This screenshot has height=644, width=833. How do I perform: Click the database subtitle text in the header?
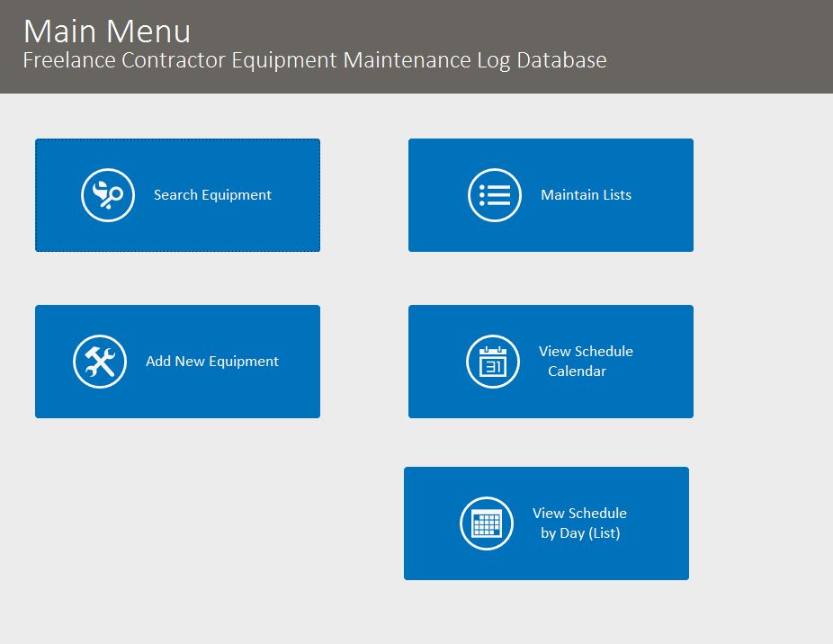point(315,60)
